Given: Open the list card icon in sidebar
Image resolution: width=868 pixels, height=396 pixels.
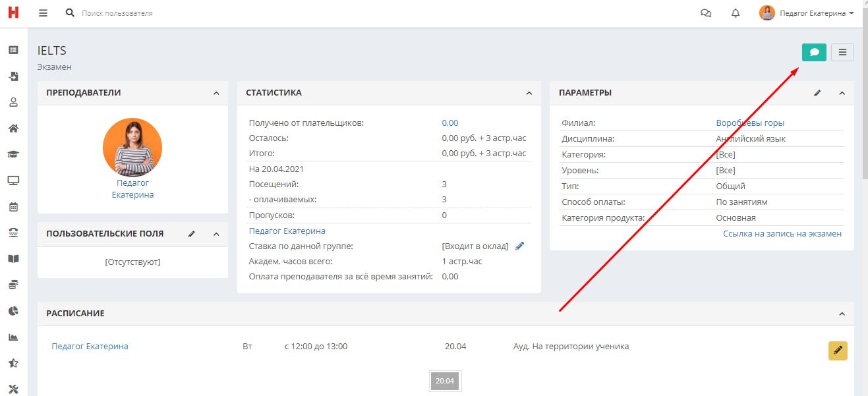Looking at the screenshot, I should [x=13, y=50].
